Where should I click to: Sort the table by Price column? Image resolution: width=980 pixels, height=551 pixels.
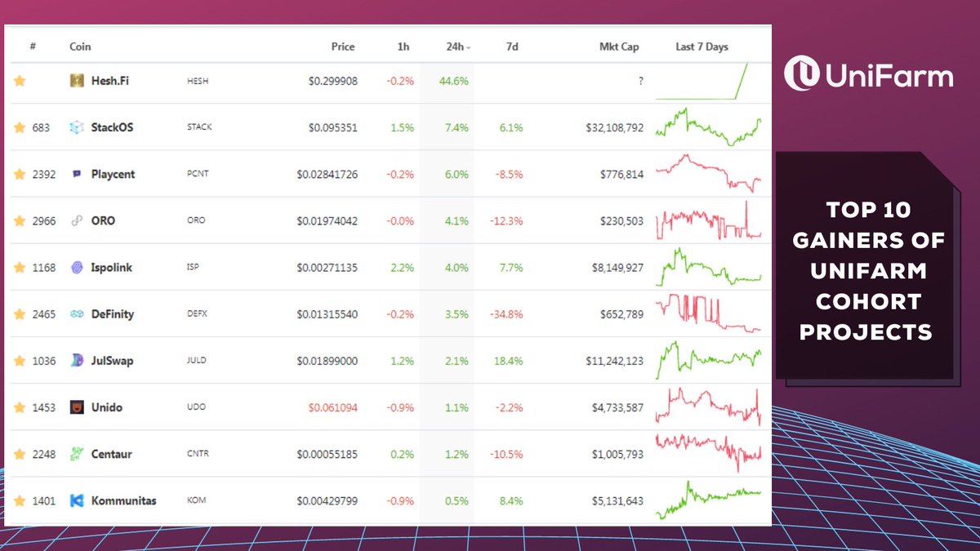pyautogui.click(x=343, y=47)
